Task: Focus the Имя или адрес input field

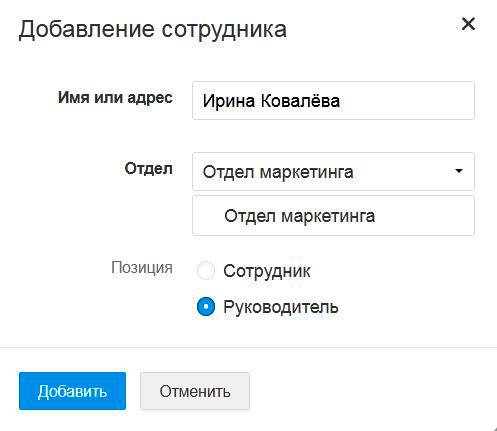Action: [333, 100]
